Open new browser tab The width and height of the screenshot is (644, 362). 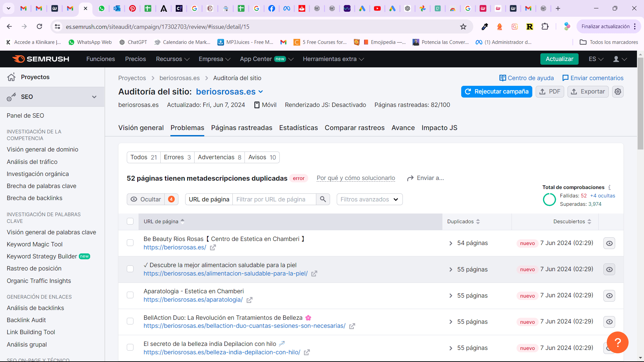pyautogui.click(x=558, y=8)
